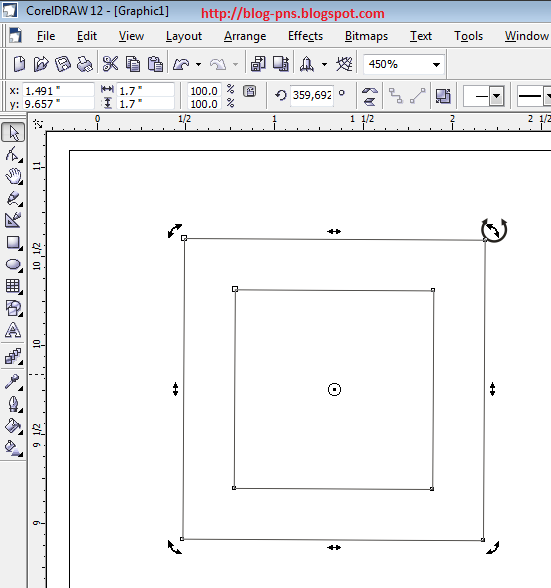Open the Effects menu
The image size is (551, 588).
click(305, 36)
